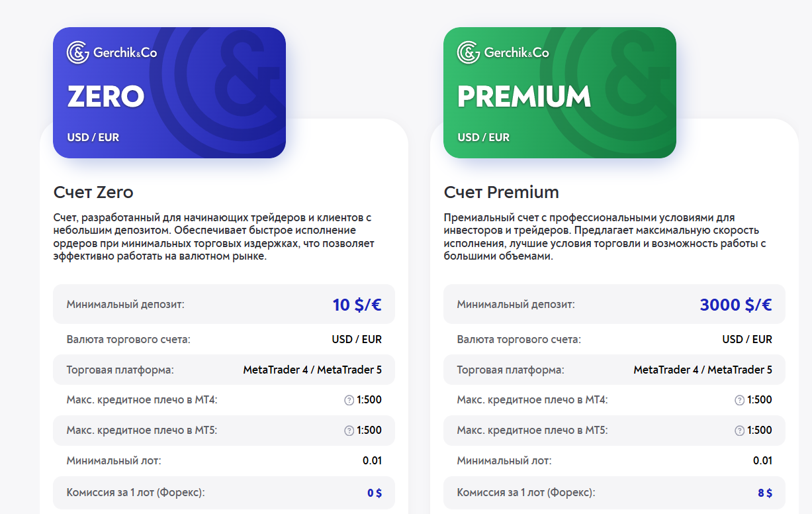812x514 pixels.
Task: Open the "Счет Premium" heading
Action: coord(501,193)
